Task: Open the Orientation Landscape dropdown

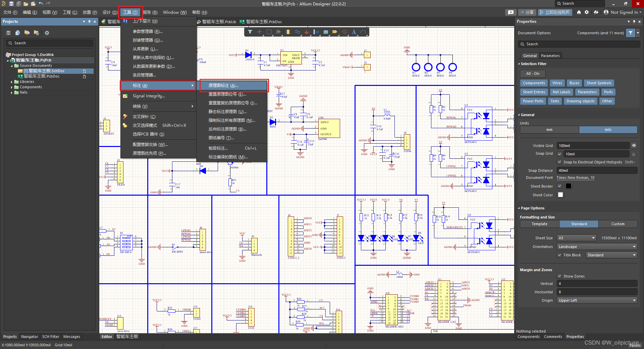Action: coord(597,247)
